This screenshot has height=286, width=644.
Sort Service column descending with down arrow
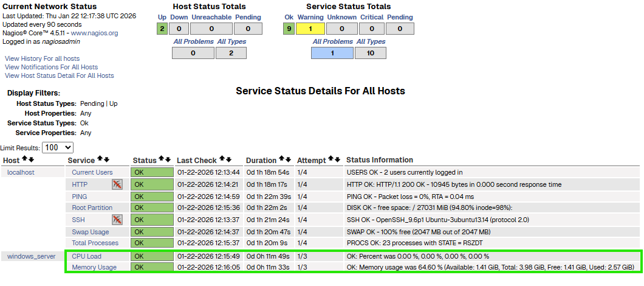pos(107,160)
